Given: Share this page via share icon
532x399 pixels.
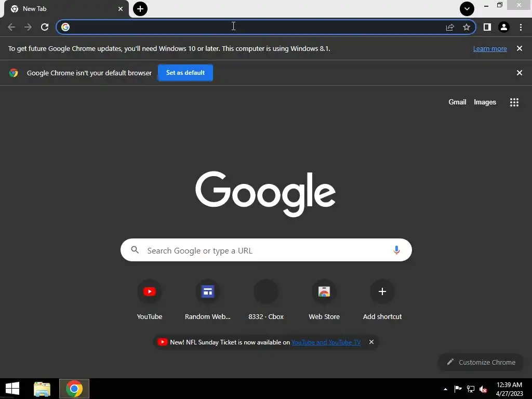Looking at the screenshot, I should click(x=450, y=27).
